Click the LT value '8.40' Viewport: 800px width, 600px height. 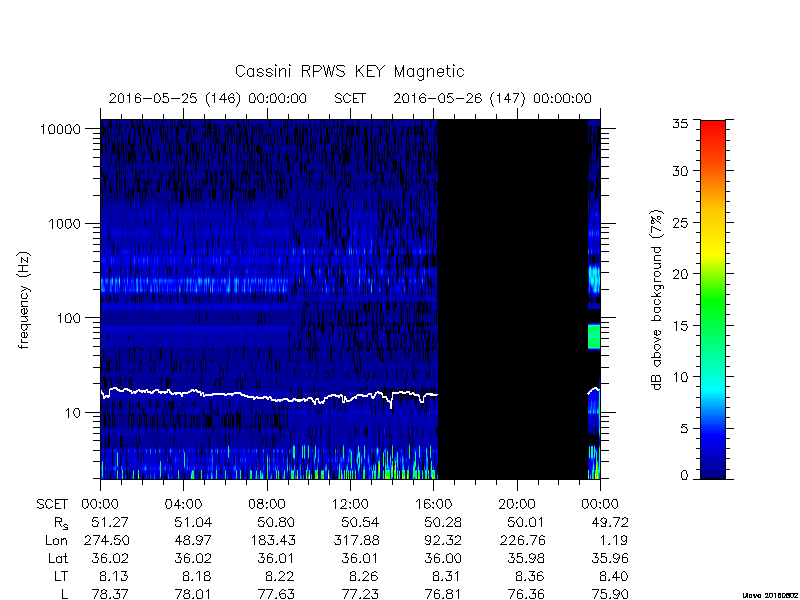614,577
